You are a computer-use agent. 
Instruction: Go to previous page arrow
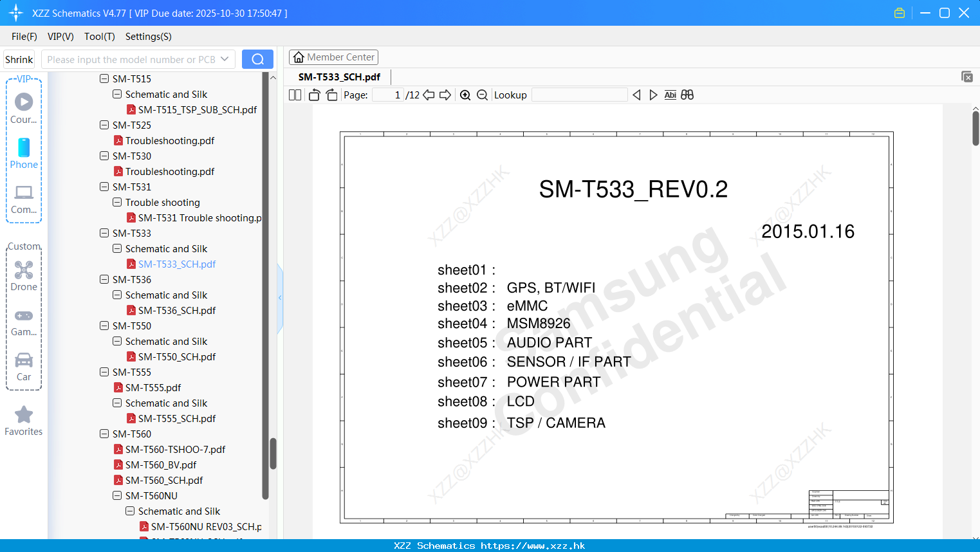pos(429,95)
